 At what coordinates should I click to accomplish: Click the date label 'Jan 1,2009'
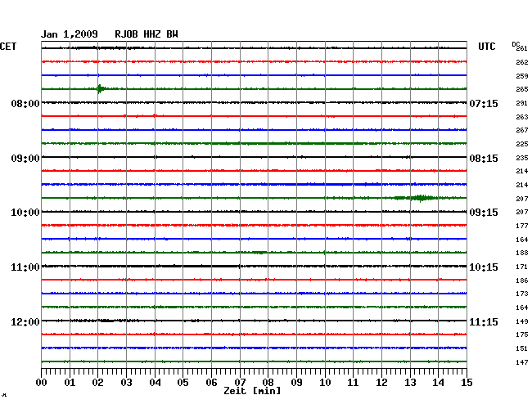[x=70, y=34]
